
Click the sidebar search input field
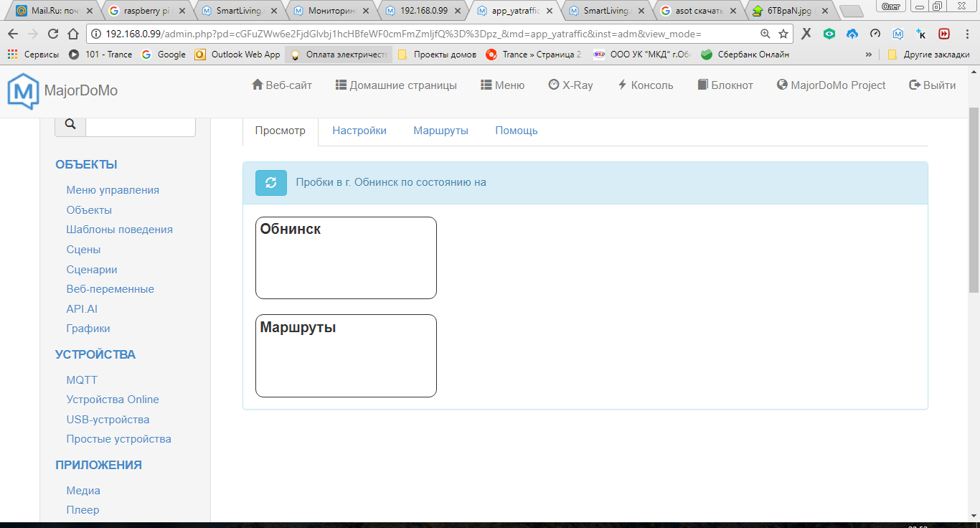click(141, 123)
